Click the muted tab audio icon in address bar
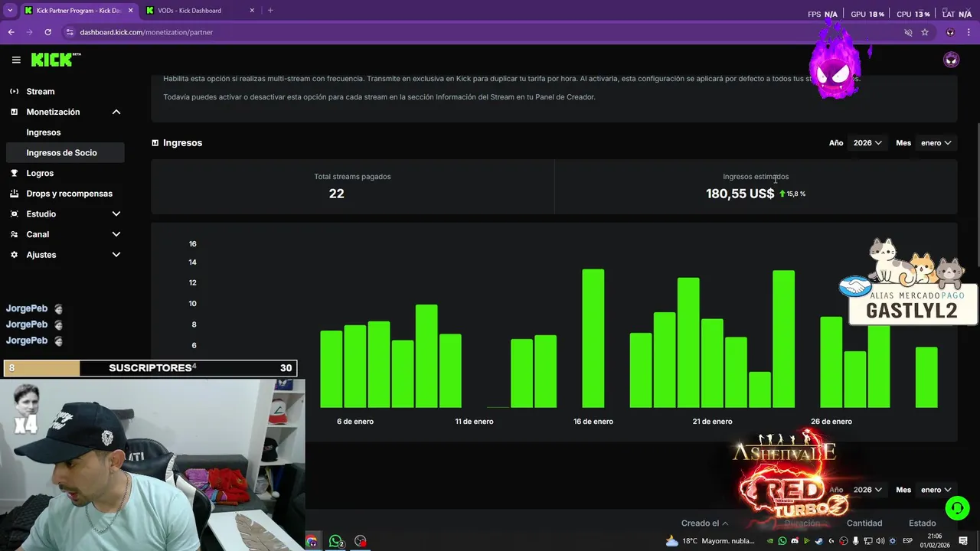980x551 pixels. tap(908, 32)
